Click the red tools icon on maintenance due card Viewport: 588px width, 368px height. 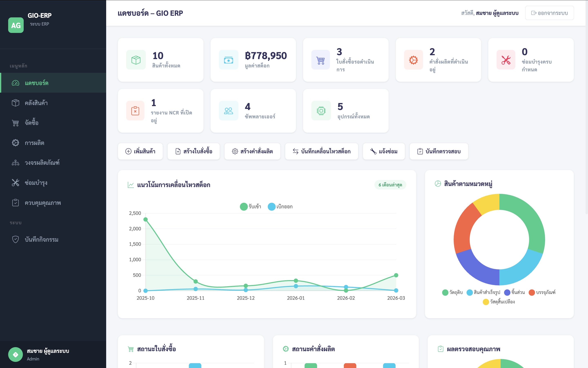(x=506, y=60)
